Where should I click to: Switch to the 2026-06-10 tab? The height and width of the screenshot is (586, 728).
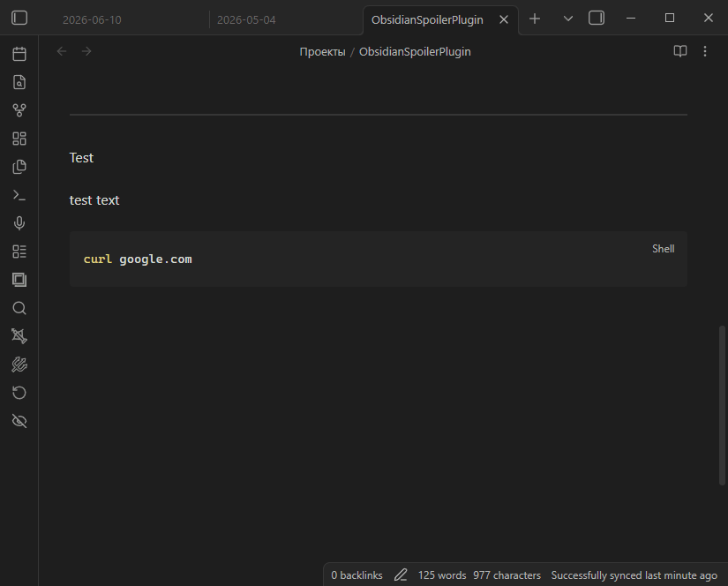point(92,20)
